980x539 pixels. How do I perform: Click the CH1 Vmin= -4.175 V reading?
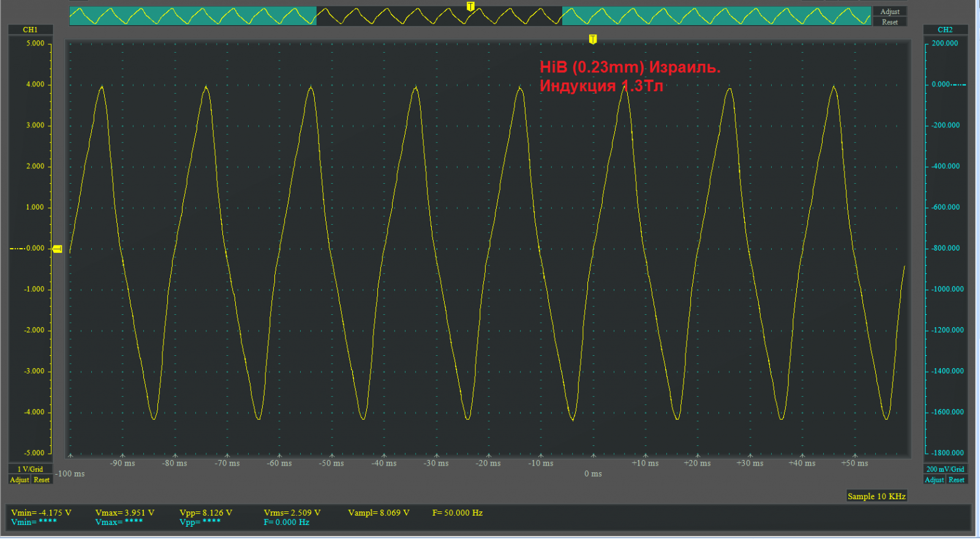41,513
